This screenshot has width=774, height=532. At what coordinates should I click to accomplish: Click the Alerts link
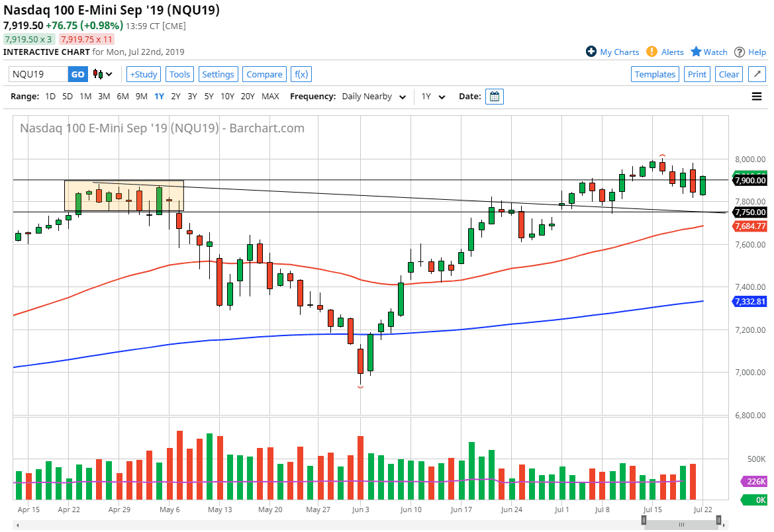(x=672, y=52)
